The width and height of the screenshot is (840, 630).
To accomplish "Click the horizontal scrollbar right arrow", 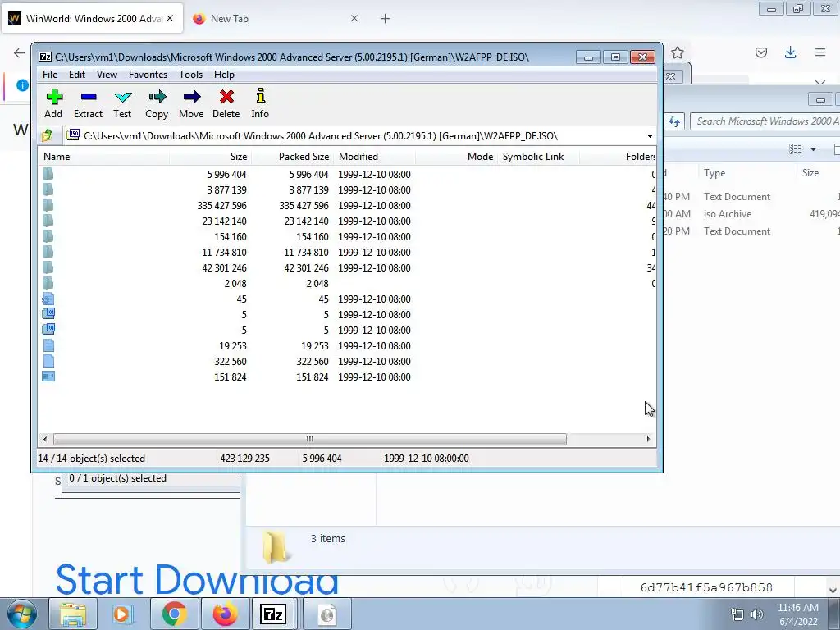I will [x=648, y=440].
